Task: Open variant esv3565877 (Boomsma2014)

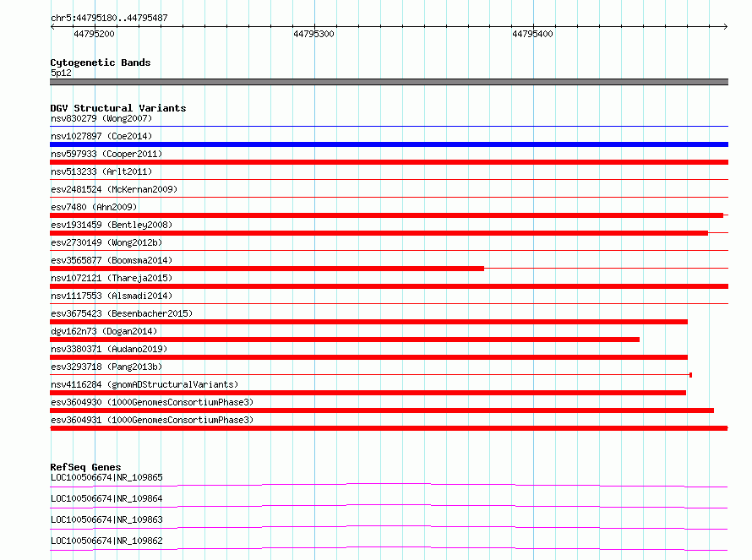Action: 112,260
